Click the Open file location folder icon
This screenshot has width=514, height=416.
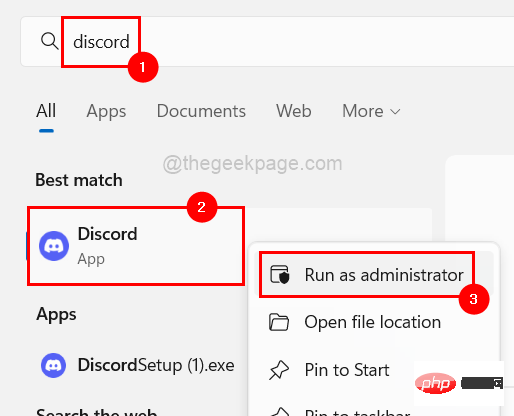[279, 322]
